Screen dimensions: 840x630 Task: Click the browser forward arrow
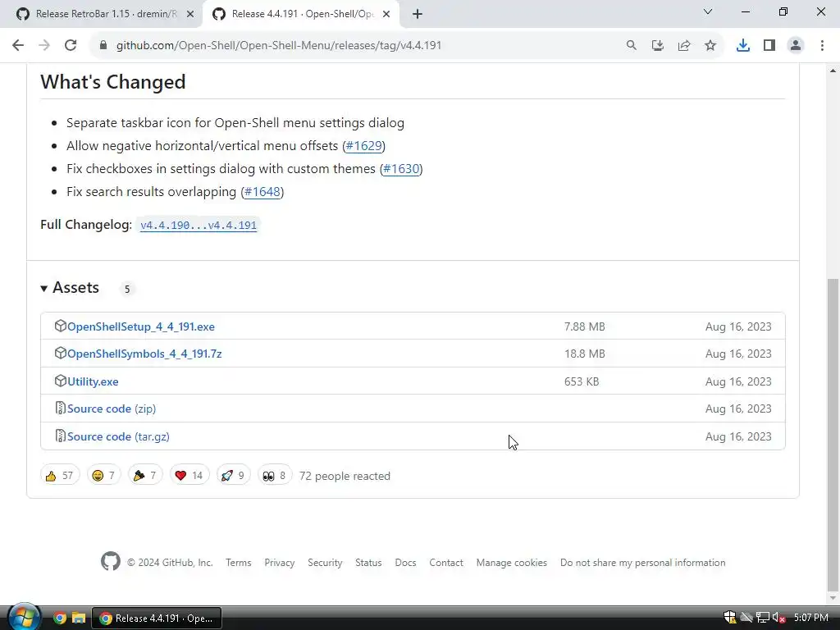point(44,46)
